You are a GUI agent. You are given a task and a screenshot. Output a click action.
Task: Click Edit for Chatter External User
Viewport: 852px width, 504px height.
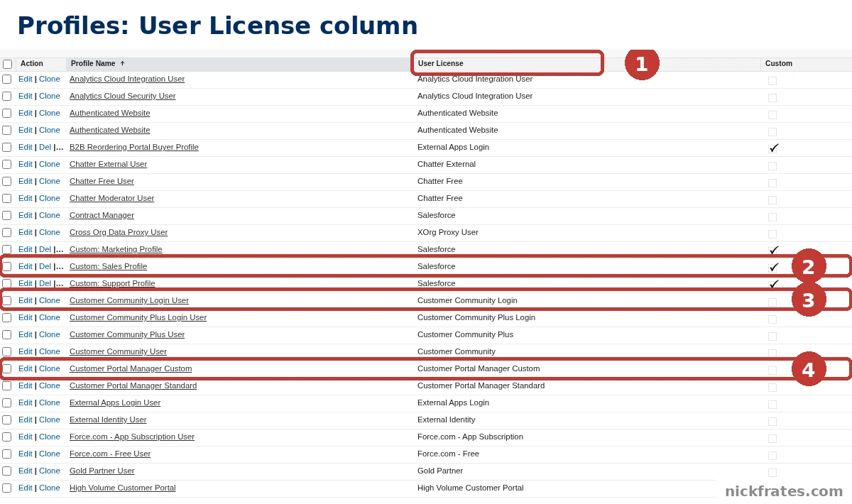coord(26,164)
